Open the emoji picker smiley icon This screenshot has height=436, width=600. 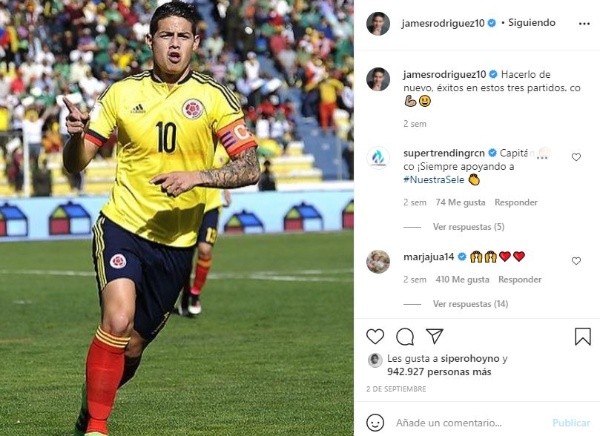click(375, 423)
